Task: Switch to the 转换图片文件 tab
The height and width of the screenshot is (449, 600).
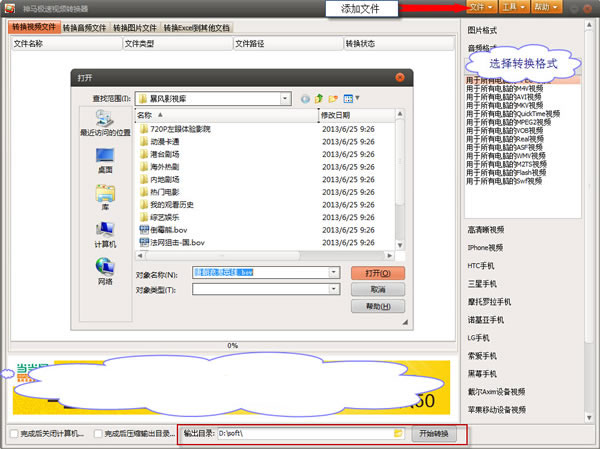Action: (x=135, y=28)
